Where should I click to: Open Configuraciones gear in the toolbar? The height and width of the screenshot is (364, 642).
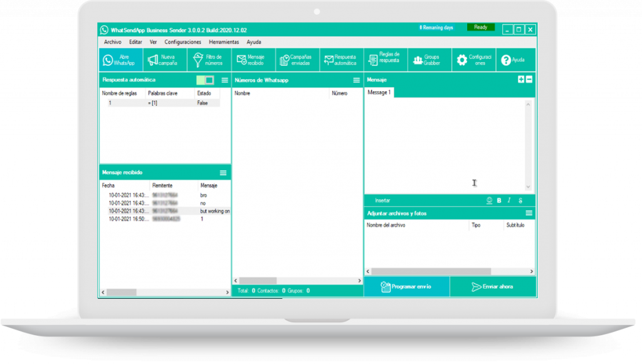point(474,60)
